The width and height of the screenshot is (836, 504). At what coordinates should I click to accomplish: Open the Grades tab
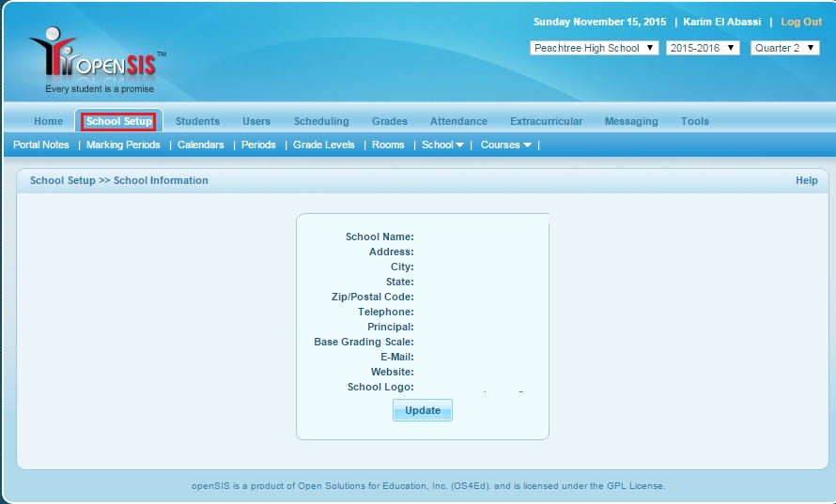390,121
